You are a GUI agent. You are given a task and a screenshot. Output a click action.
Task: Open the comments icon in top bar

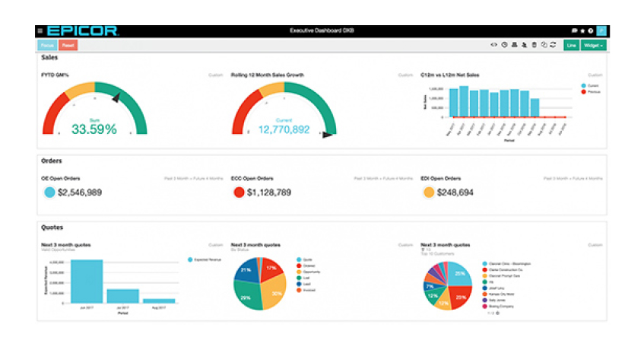[574, 30]
